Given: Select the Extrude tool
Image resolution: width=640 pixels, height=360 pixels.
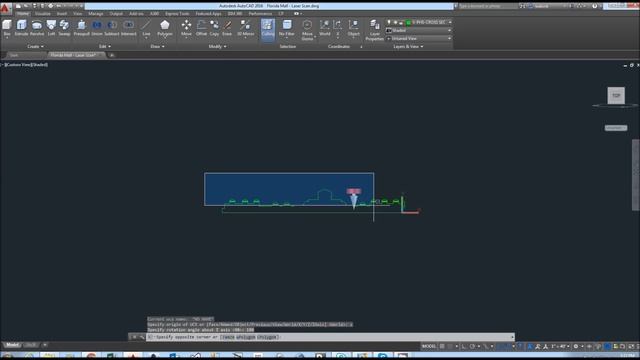Looking at the screenshot, I should pos(21,28).
